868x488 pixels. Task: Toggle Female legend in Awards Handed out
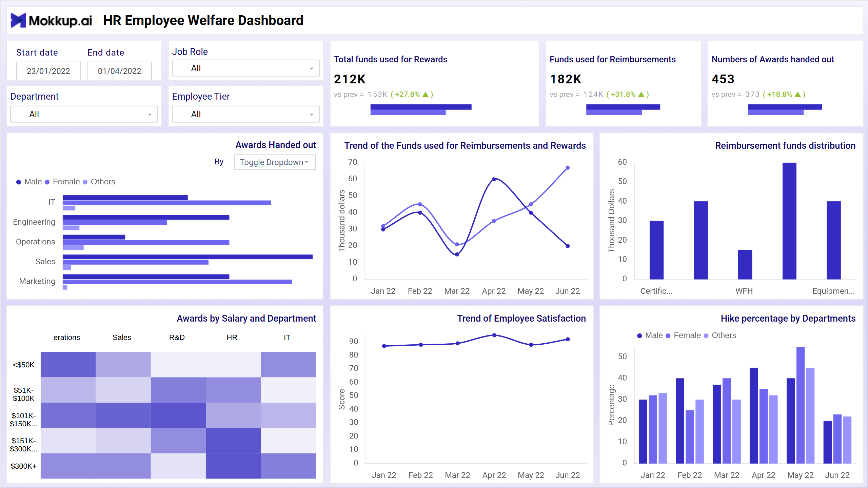coord(62,182)
